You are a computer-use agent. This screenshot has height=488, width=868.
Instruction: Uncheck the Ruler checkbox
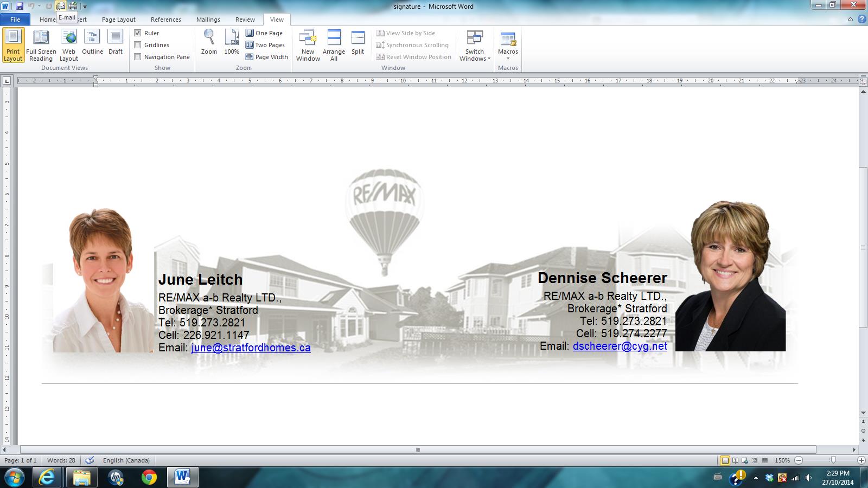pyautogui.click(x=138, y=33)
